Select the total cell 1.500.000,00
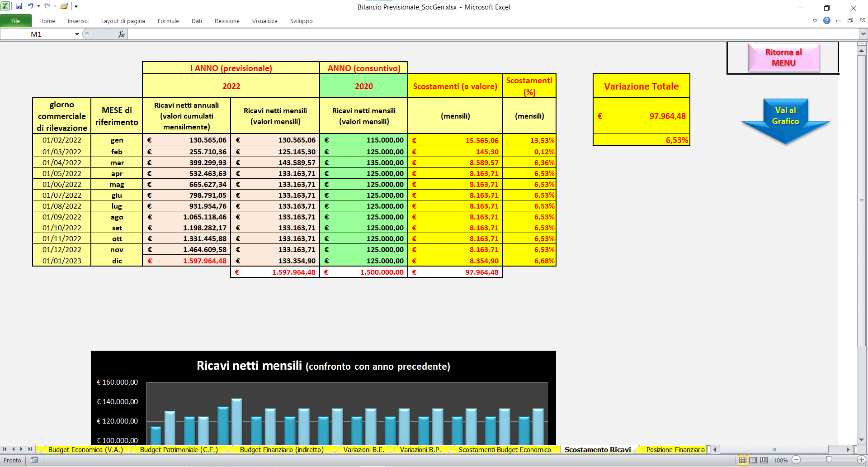Screen dimensions: 868x467 click(x=364, y=272)
